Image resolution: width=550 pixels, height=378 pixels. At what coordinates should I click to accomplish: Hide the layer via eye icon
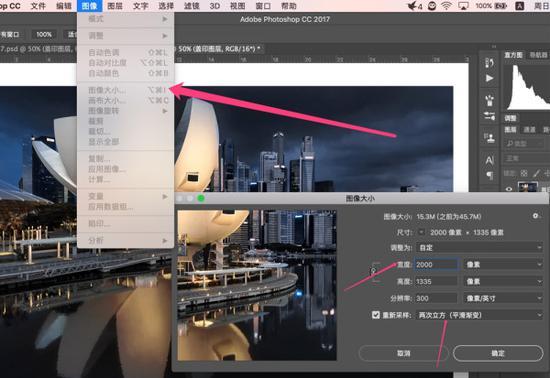tap(509, 189)
